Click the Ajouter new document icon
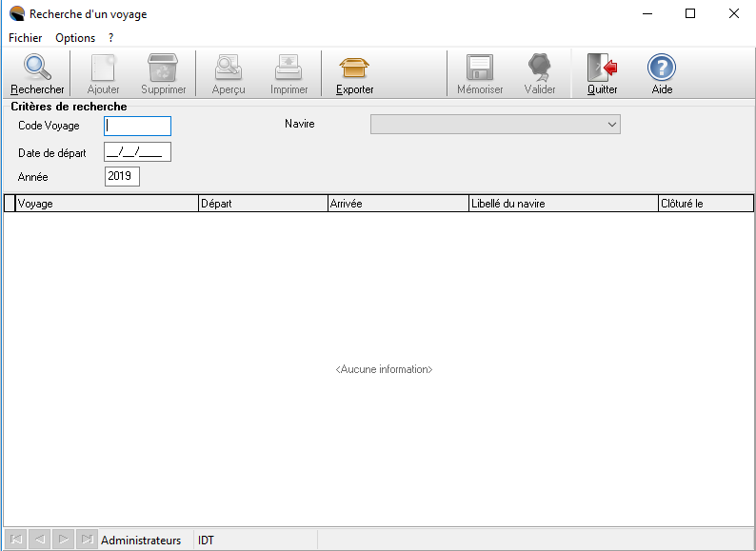The height and width of the screenshot is (551, 756). 103,69
